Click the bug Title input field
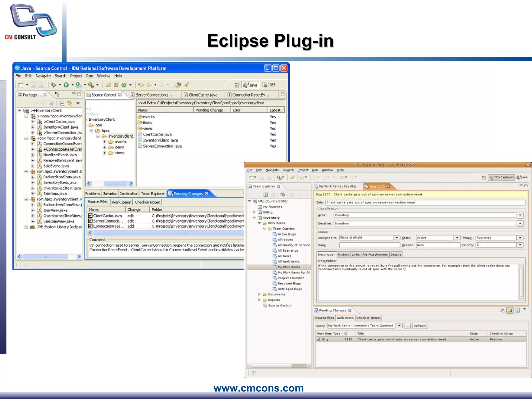 click(x=425, y=203)
